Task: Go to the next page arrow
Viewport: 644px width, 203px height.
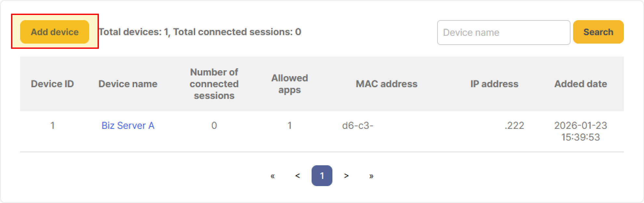Action: click(346, 176)
